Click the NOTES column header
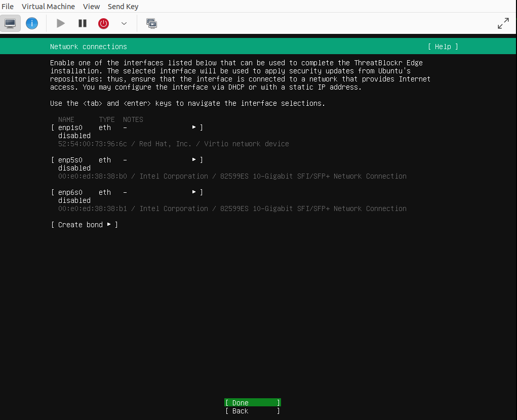The image size is (517, 420). (133, 119)
